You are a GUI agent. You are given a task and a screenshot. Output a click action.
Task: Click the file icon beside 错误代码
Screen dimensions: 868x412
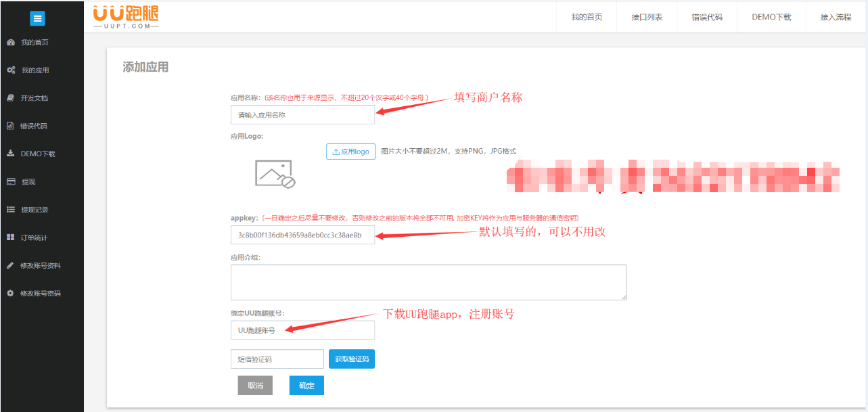[11, 126]
